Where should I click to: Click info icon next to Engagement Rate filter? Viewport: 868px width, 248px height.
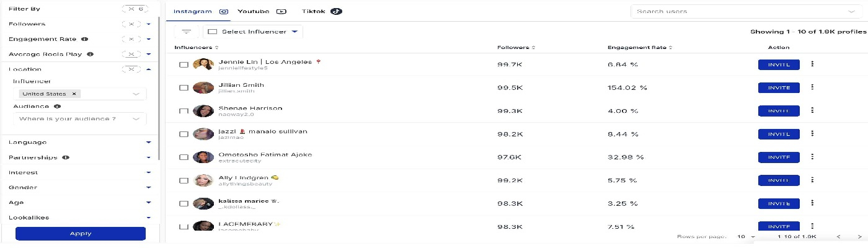[84, 39]
